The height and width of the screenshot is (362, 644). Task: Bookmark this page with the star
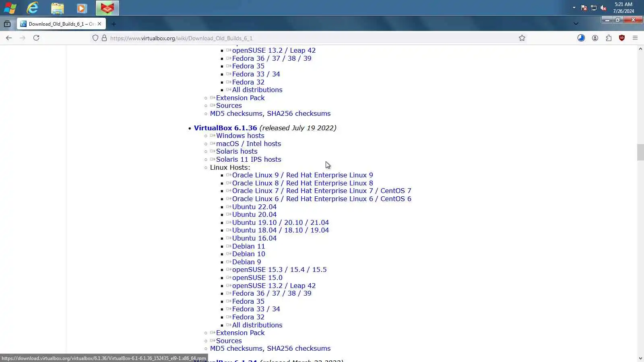point(522,38)
